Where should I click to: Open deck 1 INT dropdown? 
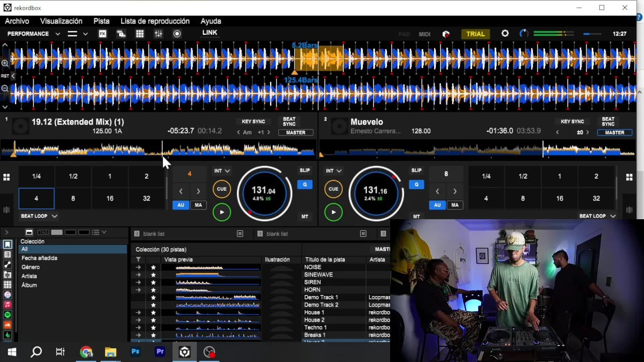point(222,171)
